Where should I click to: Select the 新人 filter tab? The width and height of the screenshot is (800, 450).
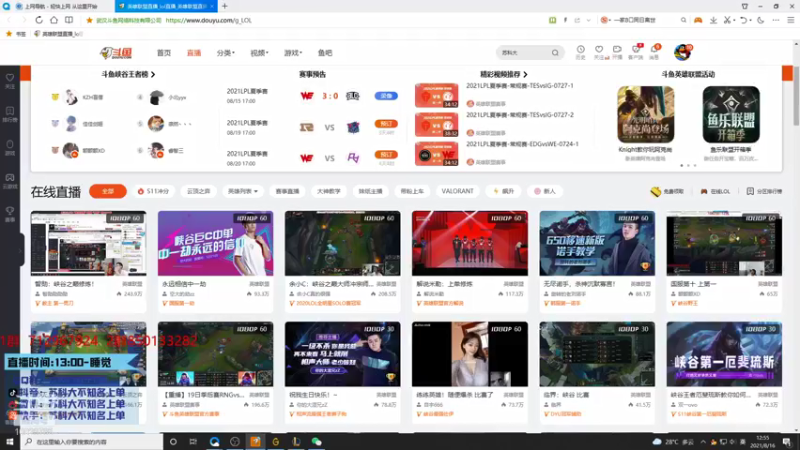pos(544,191)
